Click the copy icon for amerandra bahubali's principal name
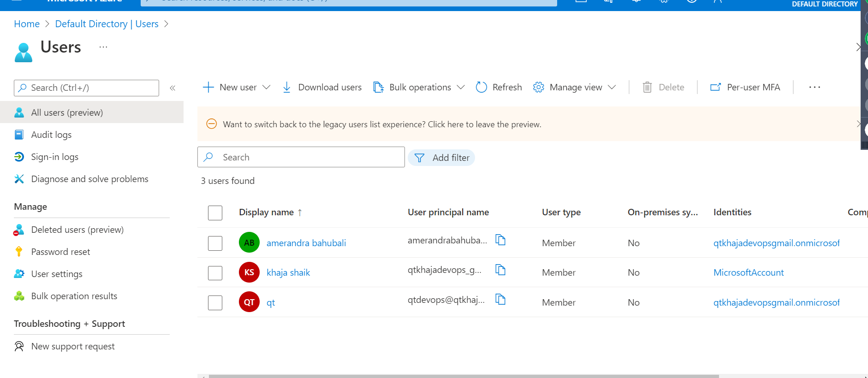This screenshot has height=378, width=868. (x=500, y=240)
